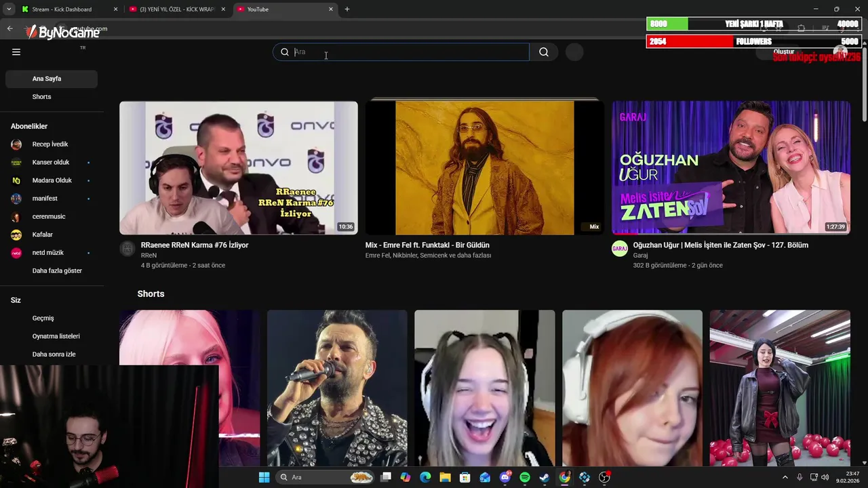Viewport: 868px width, 488px height.
Task: Open Microsoft Edge from taskbar
Action: point(425,477)
